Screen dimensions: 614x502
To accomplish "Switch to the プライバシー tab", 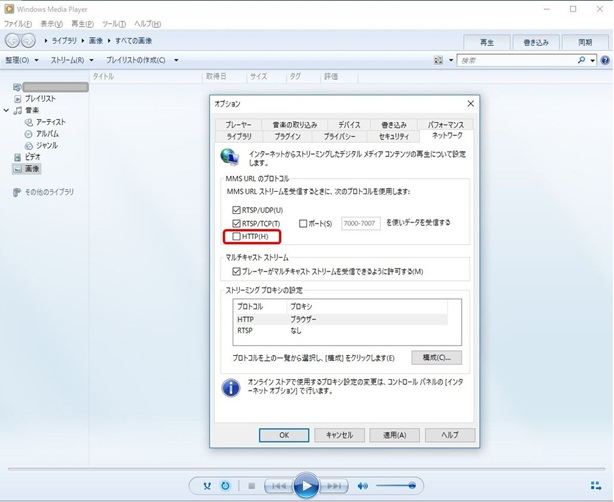I will click(340, 136).
